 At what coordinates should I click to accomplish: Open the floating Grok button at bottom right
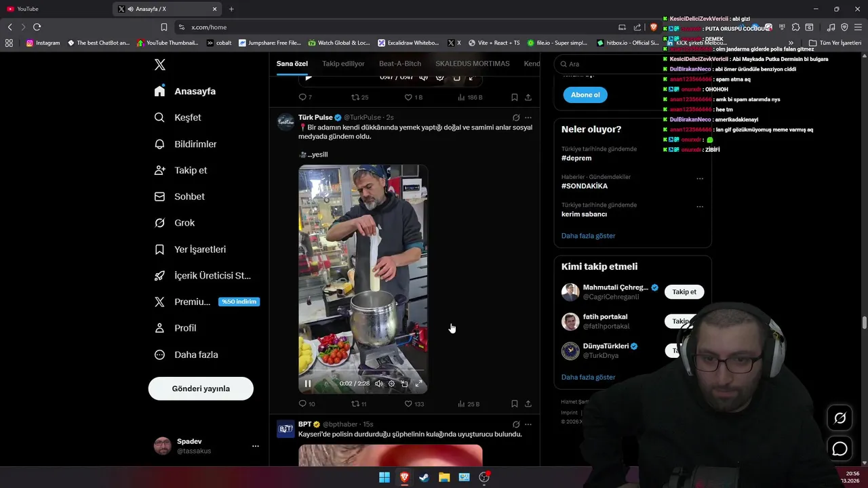[840, 418]
